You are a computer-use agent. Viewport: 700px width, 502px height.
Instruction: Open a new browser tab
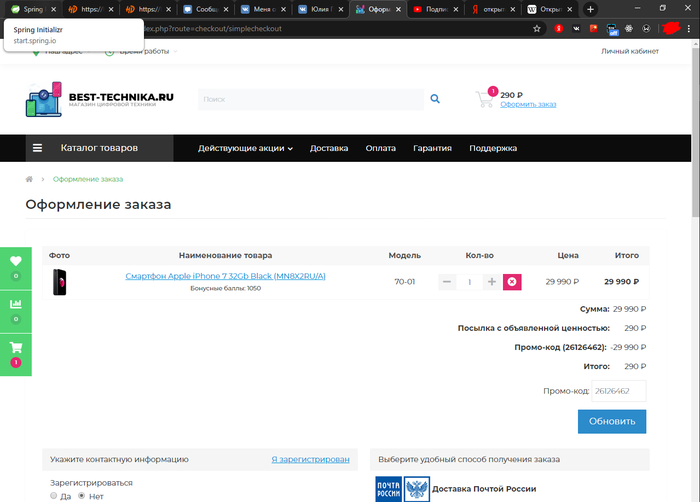pos(590,9)
